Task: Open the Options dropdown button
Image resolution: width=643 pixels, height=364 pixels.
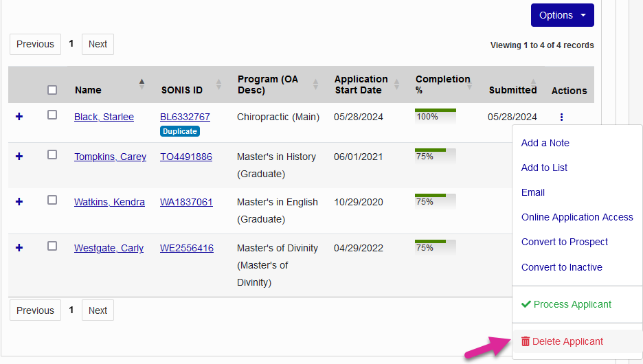Action: point(562,15)
